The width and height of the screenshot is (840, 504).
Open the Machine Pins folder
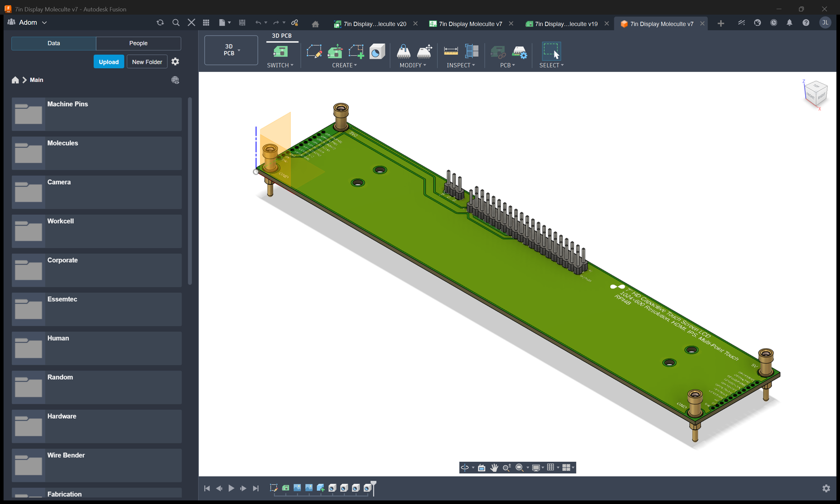click(96, 114)
